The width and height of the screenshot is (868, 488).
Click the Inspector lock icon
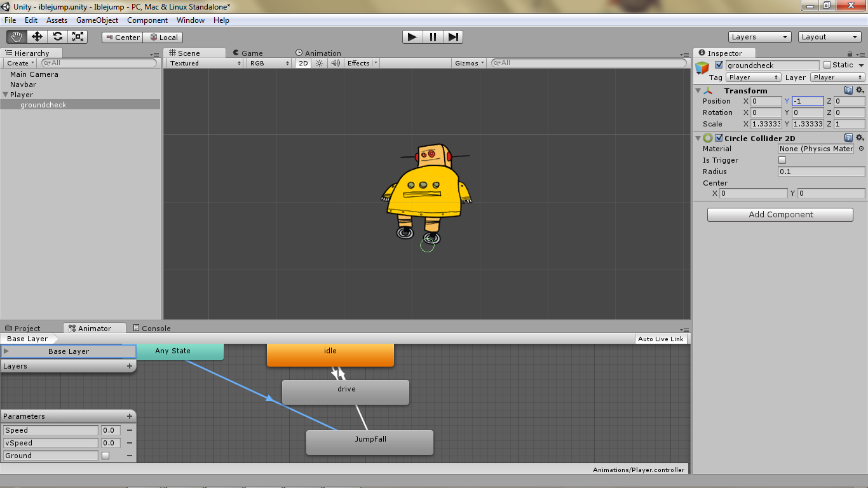pyautogui.click(x=850, y=54)
